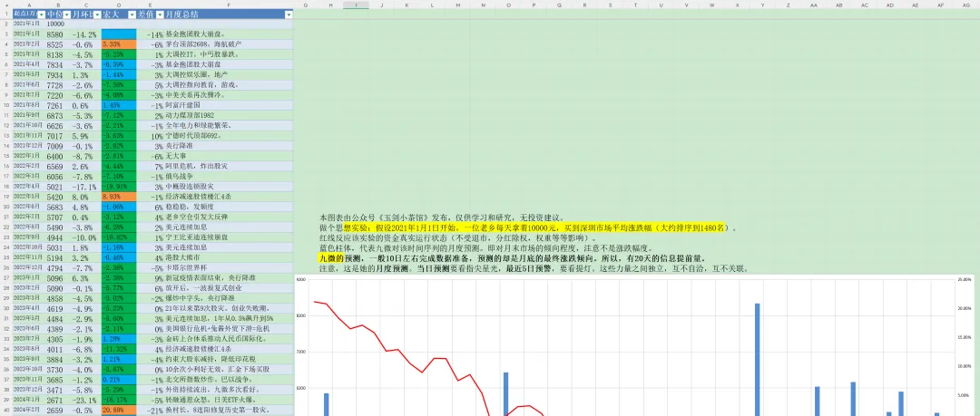
Task: Click text line starting 蓝色柱体
Action: [x=486, y=248]
